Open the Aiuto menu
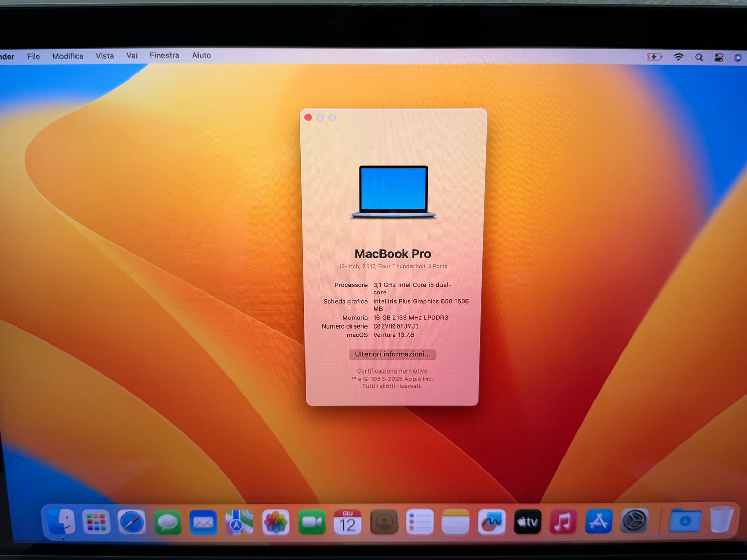 [x=202, y=55]
